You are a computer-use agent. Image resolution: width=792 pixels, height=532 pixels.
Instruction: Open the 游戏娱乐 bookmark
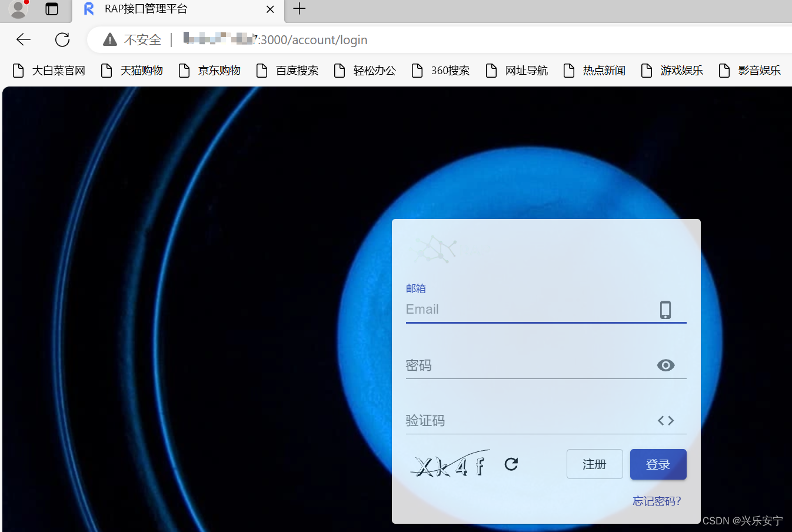tap(673, 71)
